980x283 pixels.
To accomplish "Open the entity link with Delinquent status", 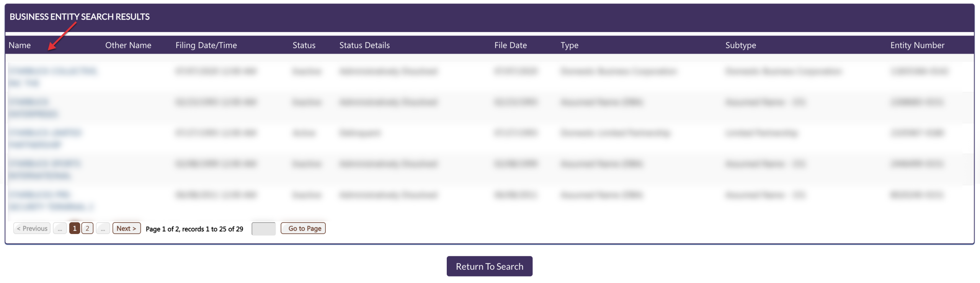I will pos(44,133).
